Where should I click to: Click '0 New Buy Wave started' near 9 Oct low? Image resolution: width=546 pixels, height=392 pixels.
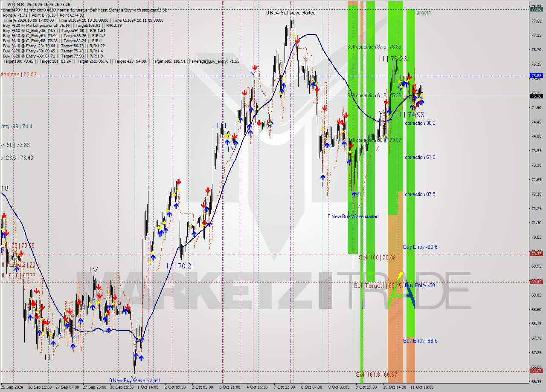point(353,216)
